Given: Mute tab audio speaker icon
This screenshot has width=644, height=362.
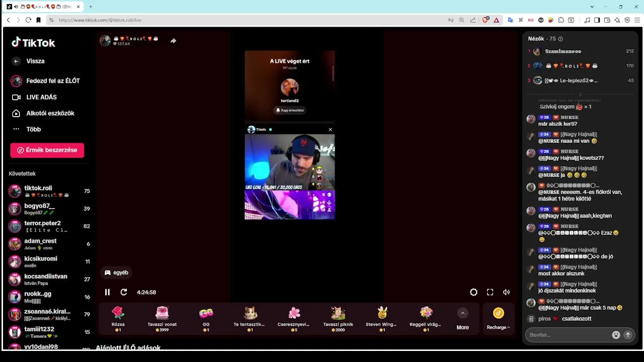Looking at the screenshot, I should (x=16, y=7).
